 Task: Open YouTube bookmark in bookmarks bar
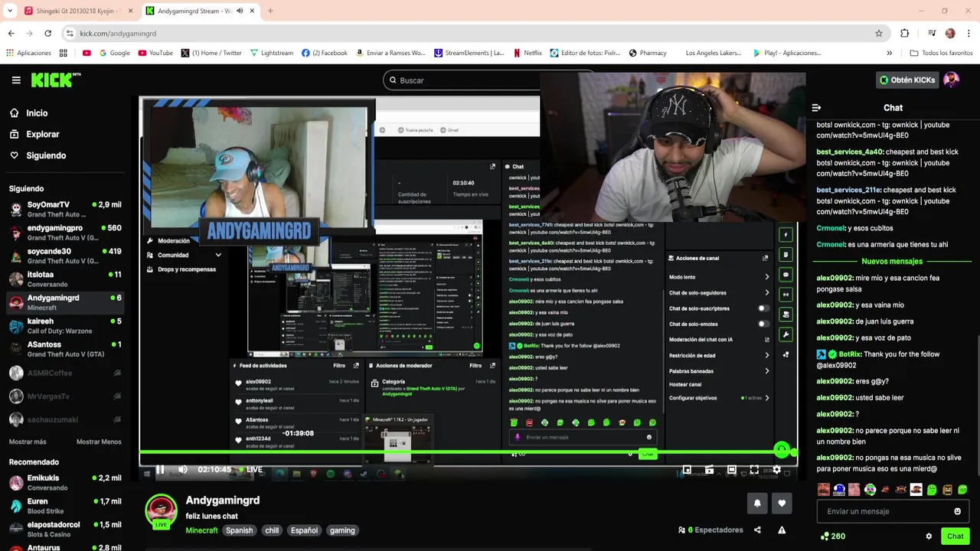click(155, 53)
